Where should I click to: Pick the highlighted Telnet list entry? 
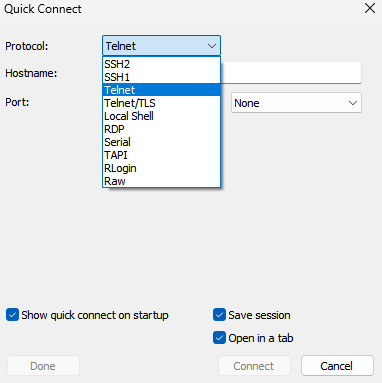[x=161, y=90]
